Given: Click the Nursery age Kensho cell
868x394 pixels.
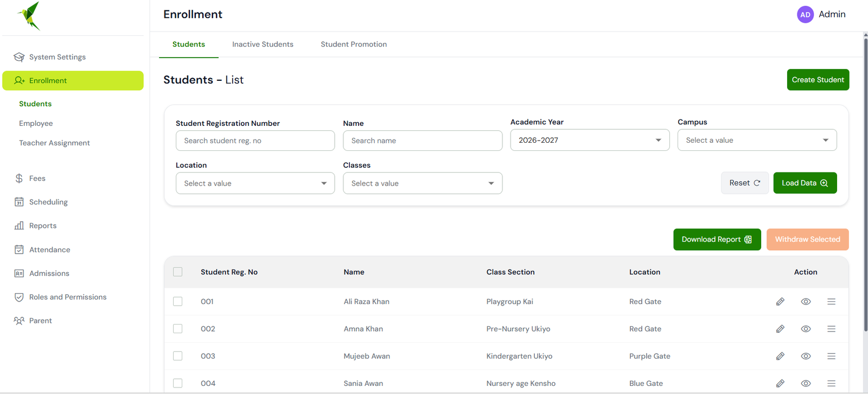Looking at the screenshot, I should (521, 383).
